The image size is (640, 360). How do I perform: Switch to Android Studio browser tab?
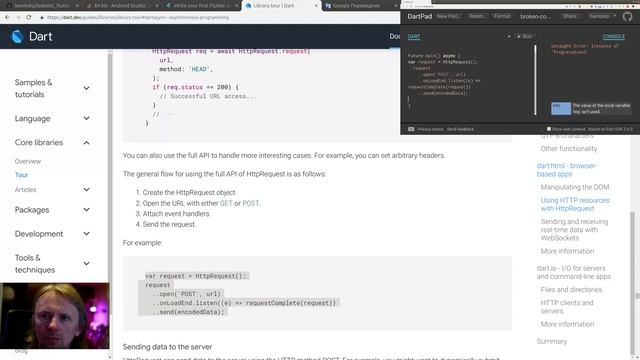pos(121,6)
